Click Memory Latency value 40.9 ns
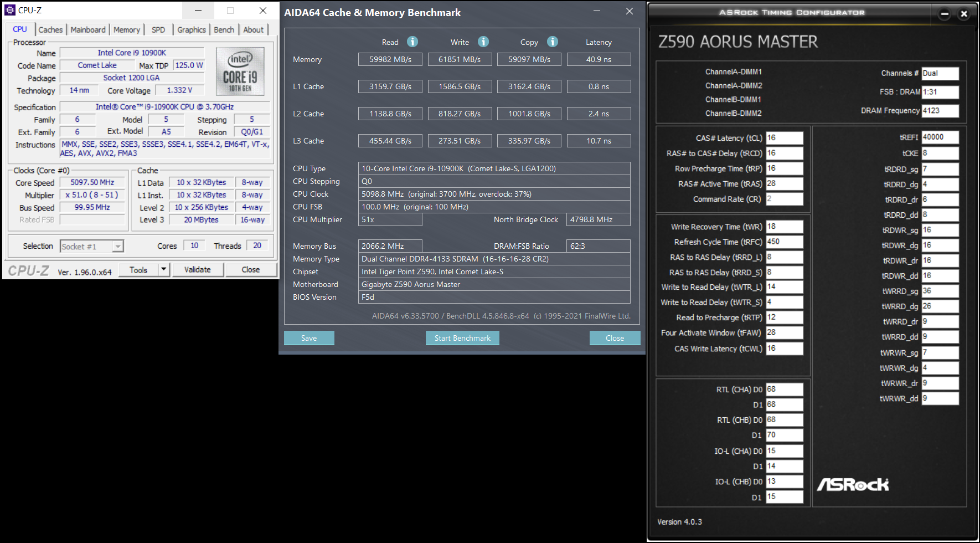Image resolution: width=980 pixels, height=543 pixels. (x=599, y=59)
